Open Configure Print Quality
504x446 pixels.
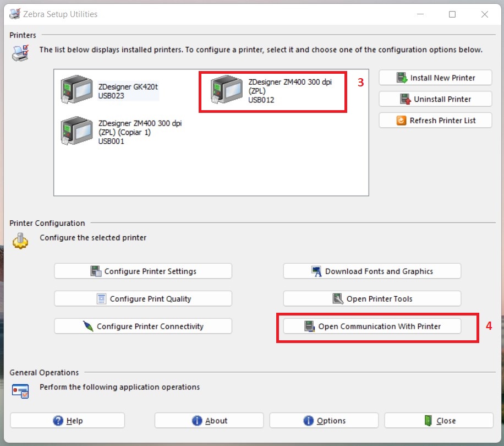click(143, 299)
